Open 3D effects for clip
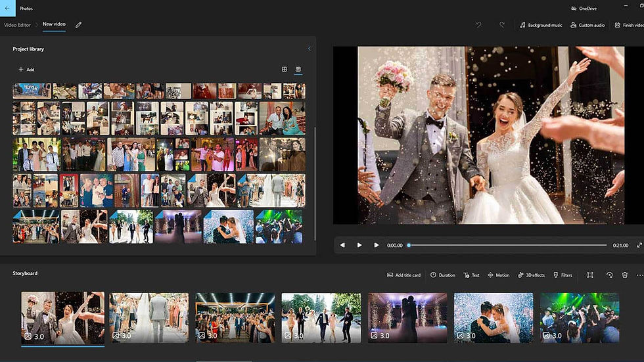 tap(531, 275)
